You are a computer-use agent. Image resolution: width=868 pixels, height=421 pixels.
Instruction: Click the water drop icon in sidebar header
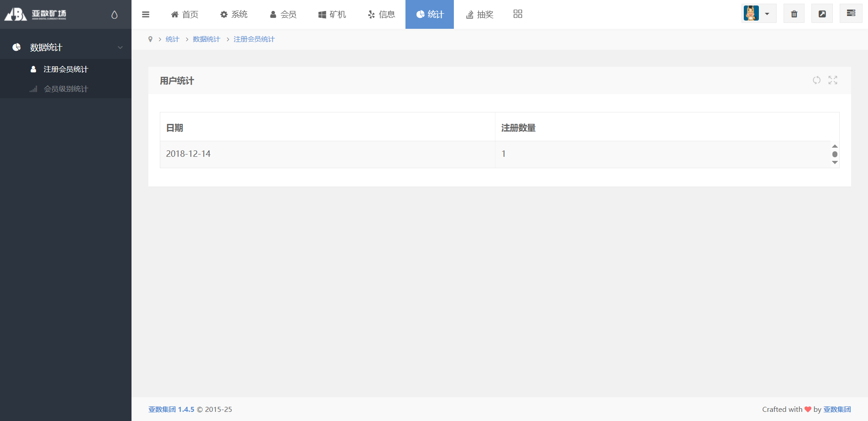point(114,15)
